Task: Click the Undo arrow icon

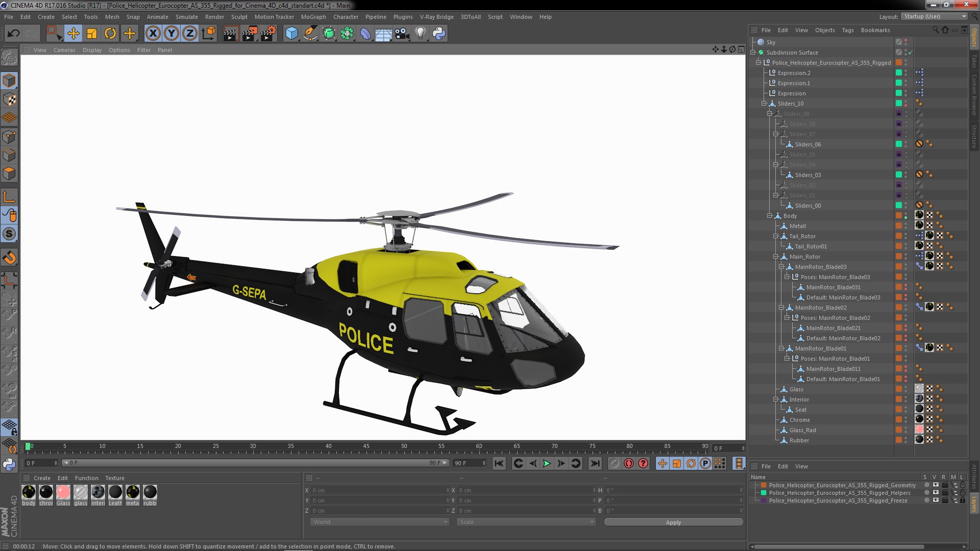Action: (13, 34)
